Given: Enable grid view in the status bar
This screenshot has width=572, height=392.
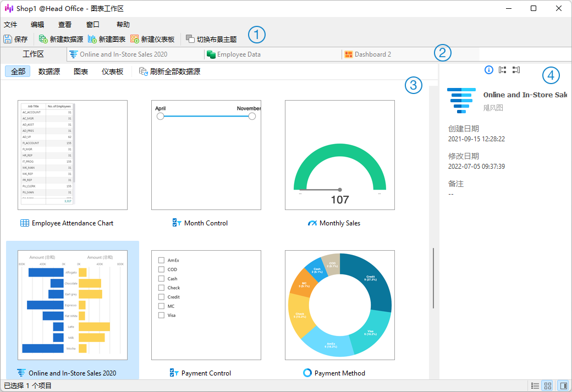Looking at the screenshot, I should point(548,385).
